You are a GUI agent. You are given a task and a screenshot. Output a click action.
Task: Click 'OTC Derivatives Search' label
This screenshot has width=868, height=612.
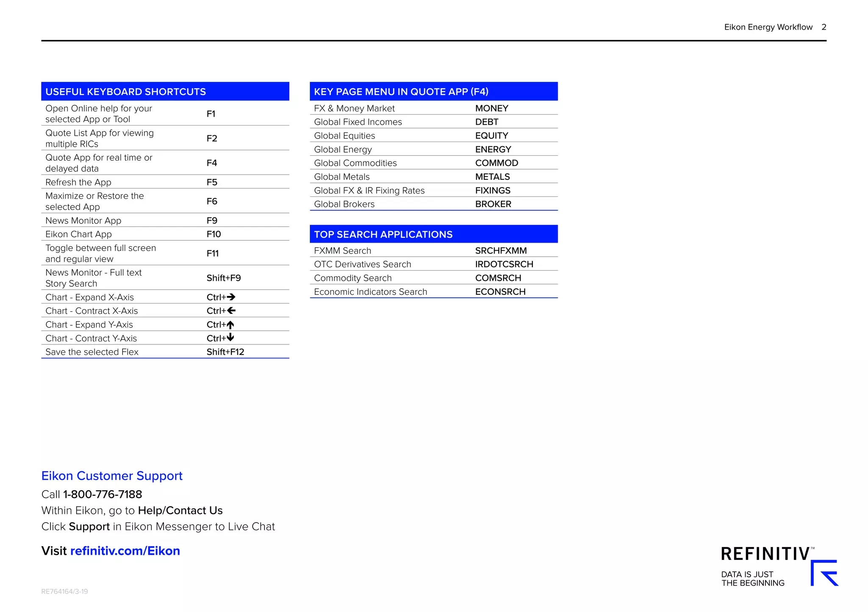pyautogui.click(x=363, y=265)
